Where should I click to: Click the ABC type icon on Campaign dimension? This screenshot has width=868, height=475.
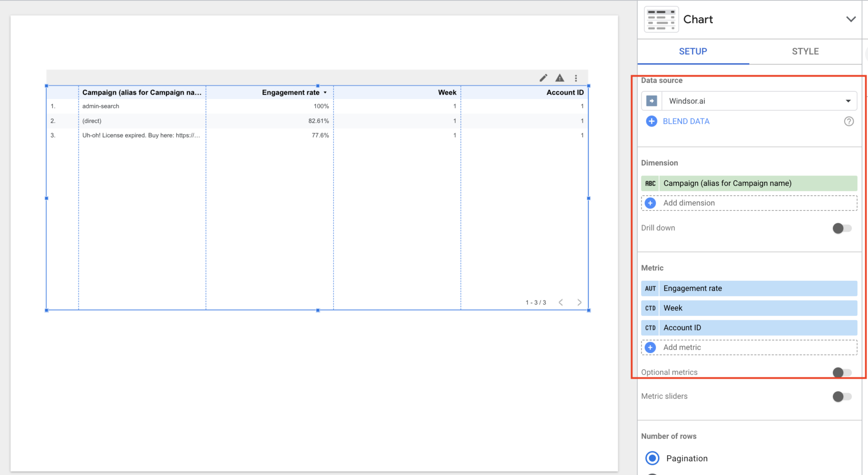(650, 183)
